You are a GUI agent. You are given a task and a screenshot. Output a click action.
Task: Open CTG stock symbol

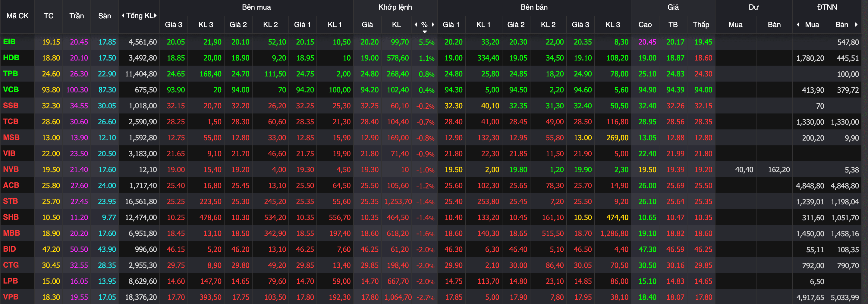pos(11,265)
